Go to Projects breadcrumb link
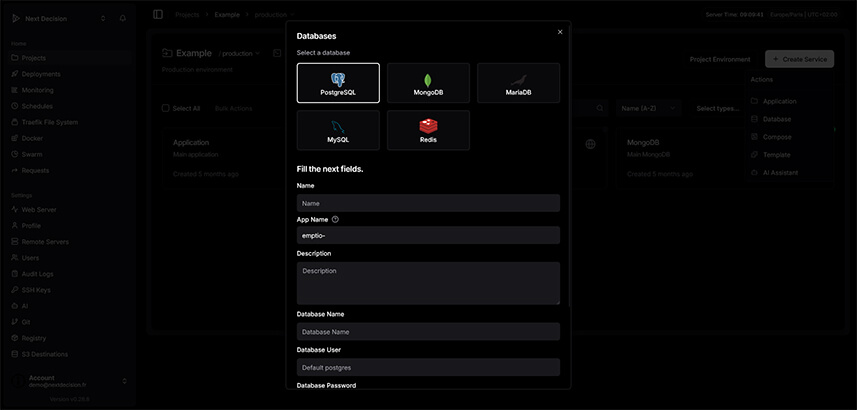 click(x=187, y=15)
